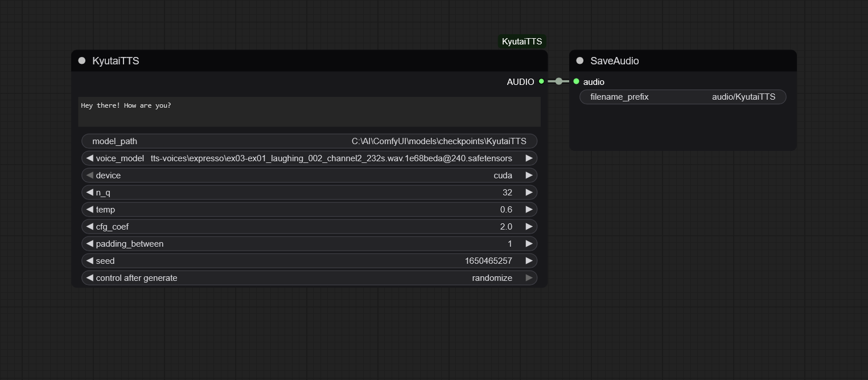Select the previous voice_model with the left arrow
The image size is (868, 380).
[x=89, y=158]
